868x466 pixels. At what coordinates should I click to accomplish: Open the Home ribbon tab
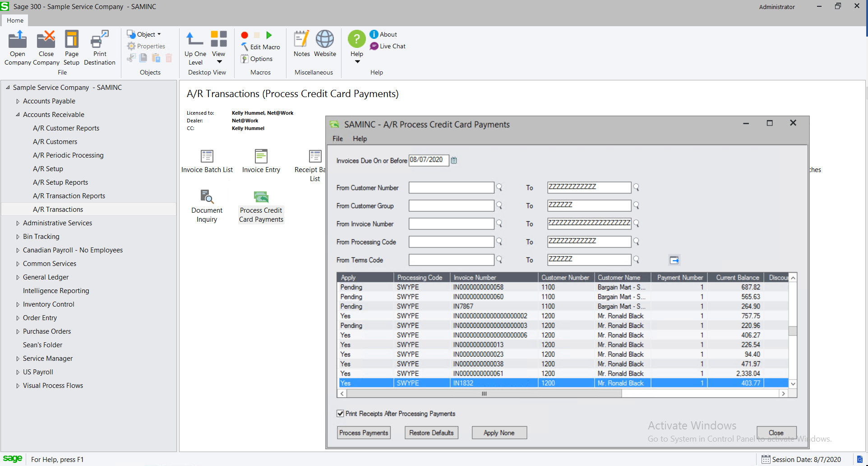[15, 20]
